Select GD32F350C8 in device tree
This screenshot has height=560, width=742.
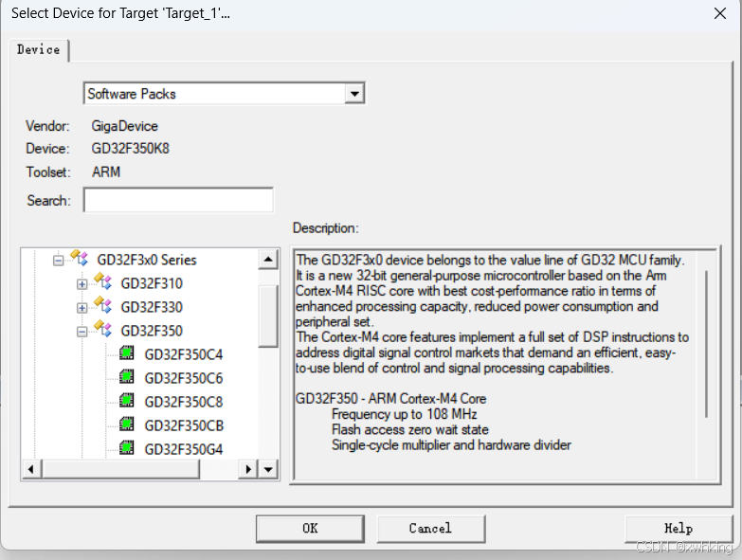[x=184, y=402]
